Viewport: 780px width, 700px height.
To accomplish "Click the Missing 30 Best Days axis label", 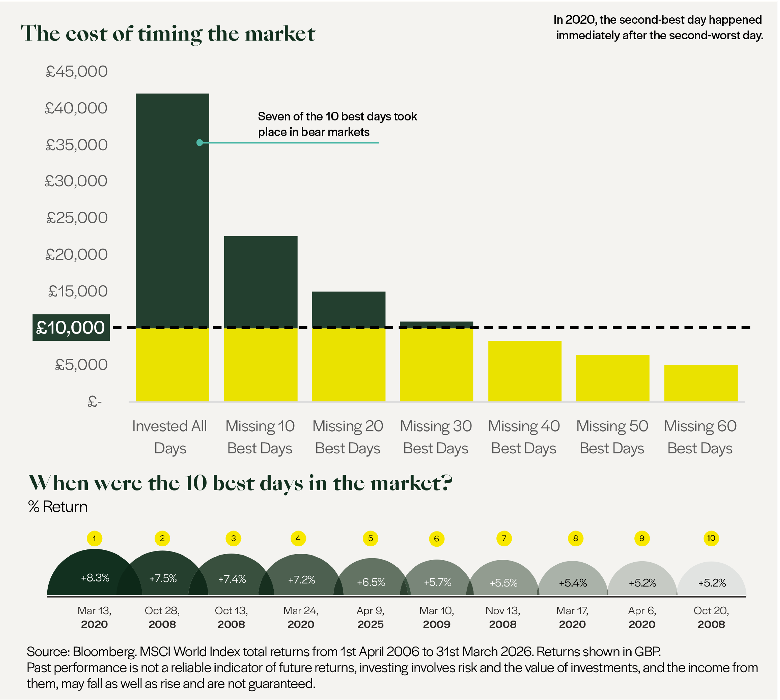I will tap(436, 437).
